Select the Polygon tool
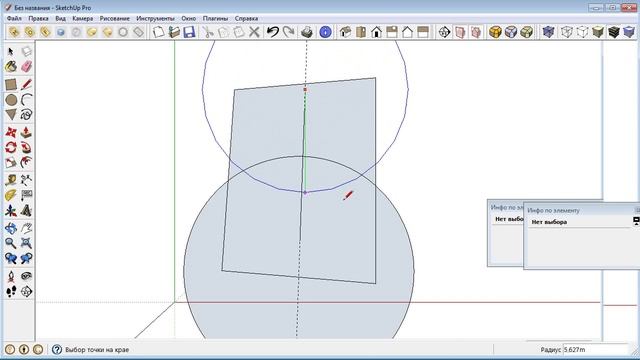This screenshot has height=360, width=640. pos(11,115)
